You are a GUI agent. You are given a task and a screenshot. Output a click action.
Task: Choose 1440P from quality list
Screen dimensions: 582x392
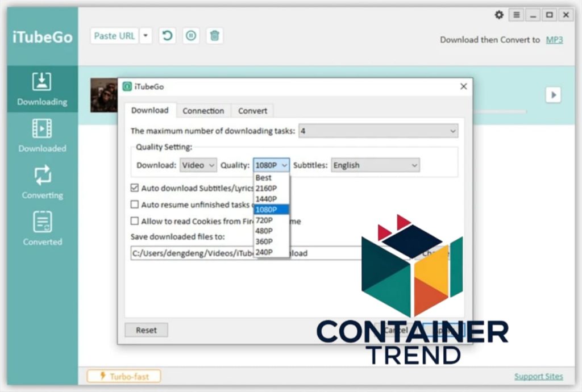271,199
